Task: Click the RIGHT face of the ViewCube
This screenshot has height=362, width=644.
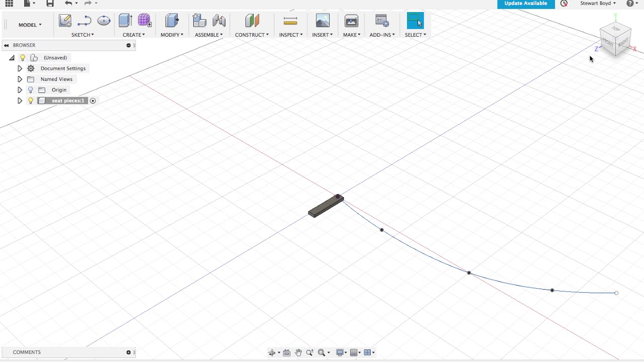Action: pyautogui.click(x=623, y=44)
